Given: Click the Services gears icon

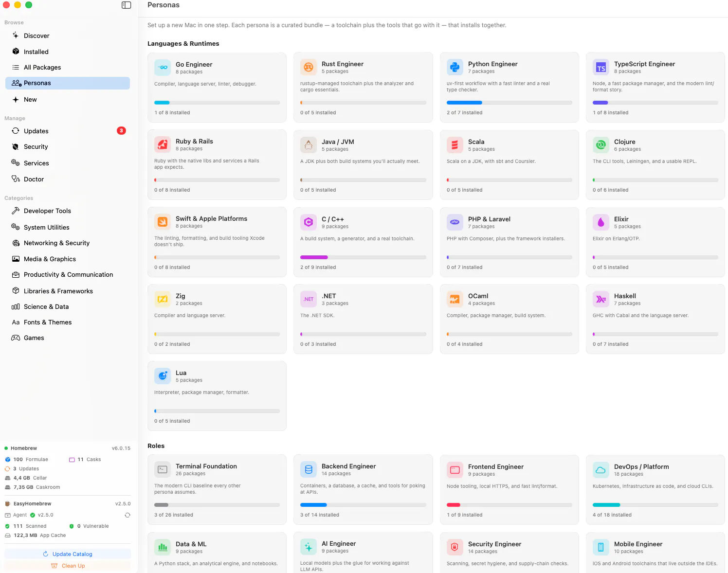Looking at the screenshot, I should (x=16, y=163).
